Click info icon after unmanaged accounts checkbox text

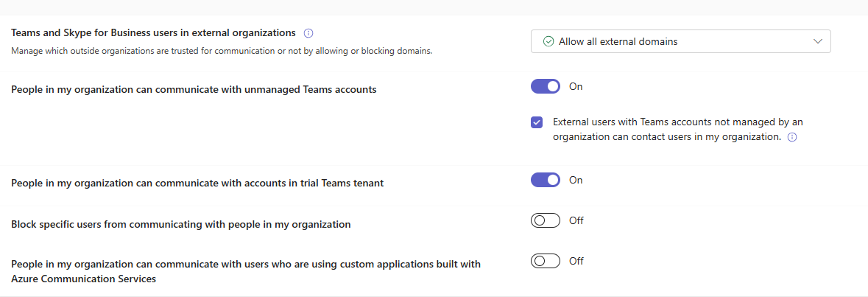pyautogui.click(x=792, y=137)
